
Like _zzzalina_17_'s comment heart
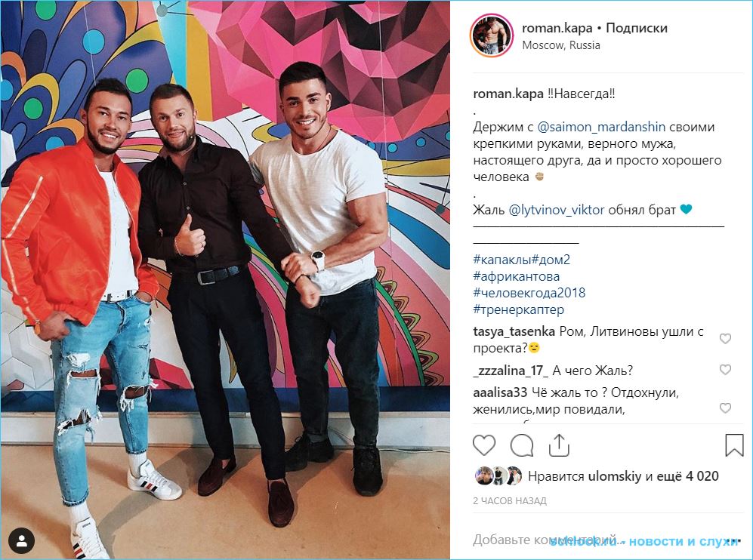[x=725, y=370]
